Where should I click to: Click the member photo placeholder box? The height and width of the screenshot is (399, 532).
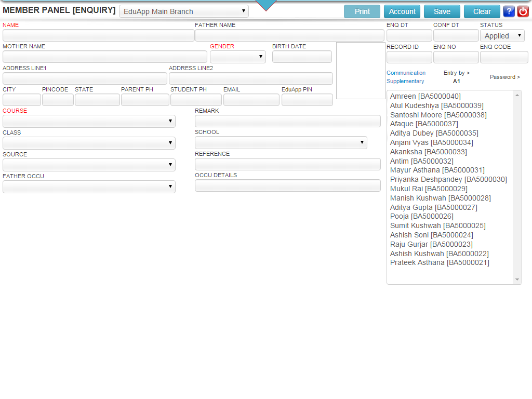pyautogui.click(x=361, y=71)
